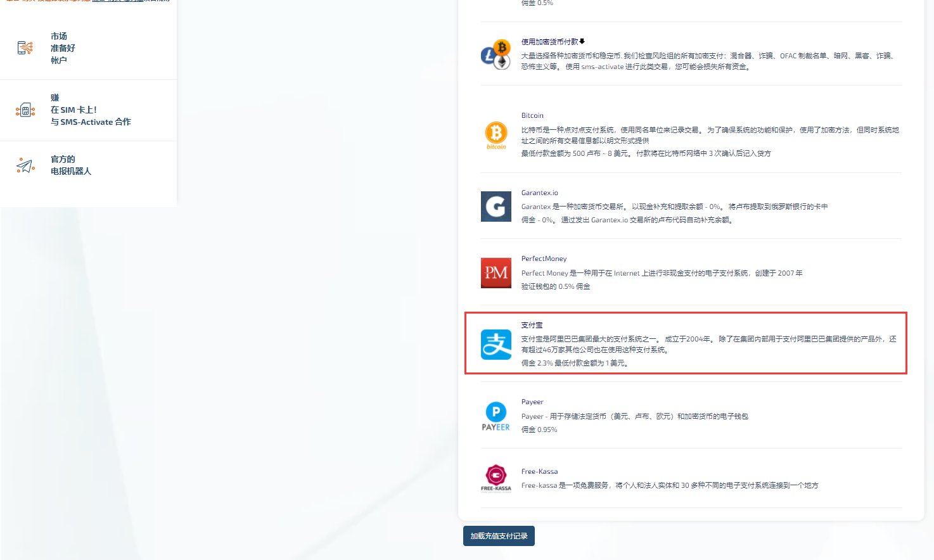934x560 pixels.
Task: Open the 市场准备好帐户 sidebar section
Action: click(89, 48)
